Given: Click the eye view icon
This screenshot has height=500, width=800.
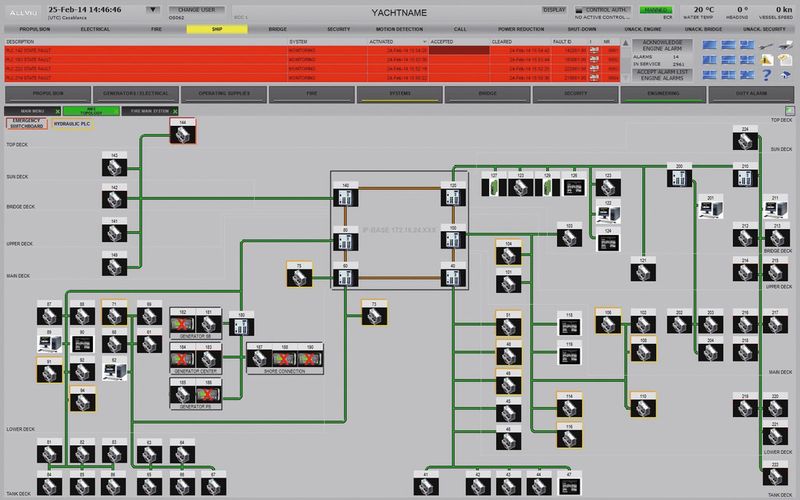Looking at the screenshot, I should (786, 74).
